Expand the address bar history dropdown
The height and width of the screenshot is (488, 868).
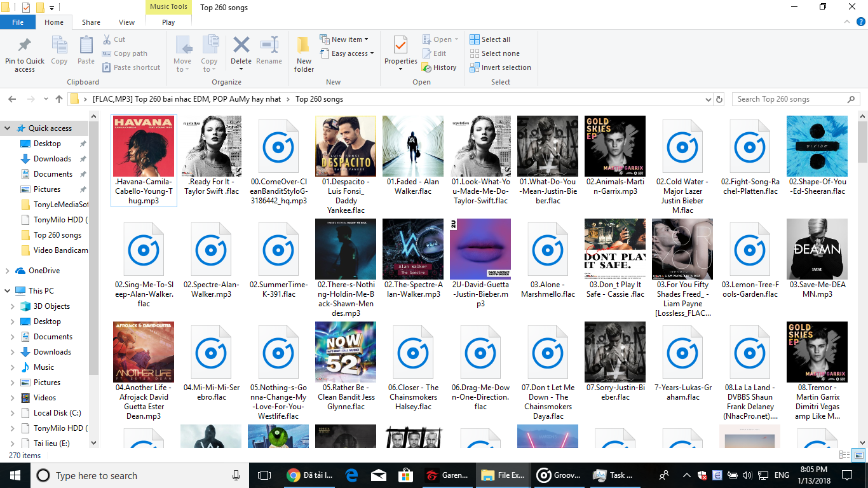coord(709,99)
